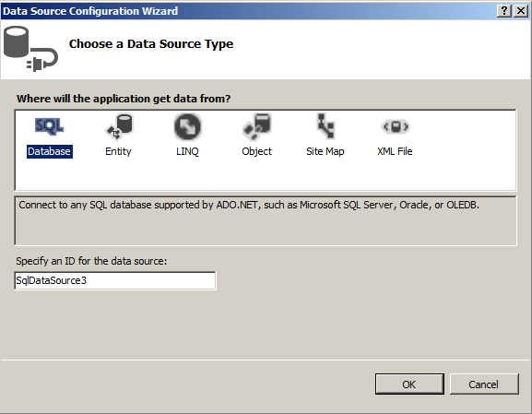Open help with the question mark button

point(504,11)
